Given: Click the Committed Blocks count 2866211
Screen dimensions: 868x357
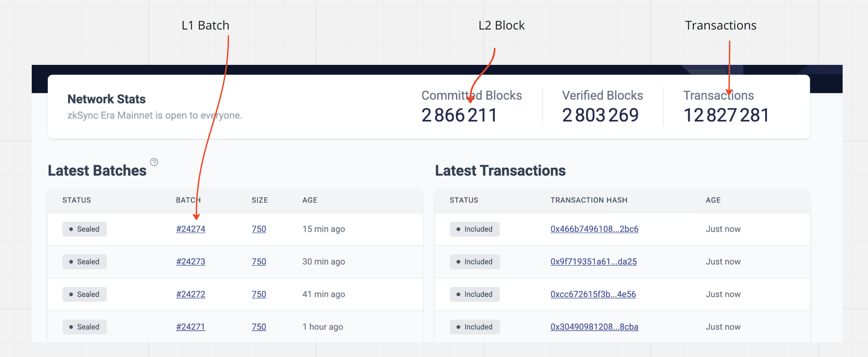Looking at the screenshot, I should point(459,115).
